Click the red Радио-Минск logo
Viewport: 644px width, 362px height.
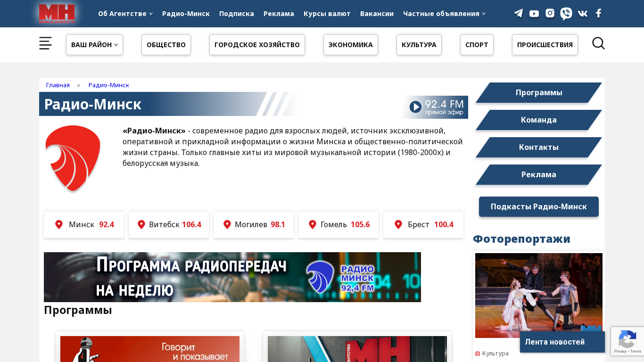(x=73, y=158)
